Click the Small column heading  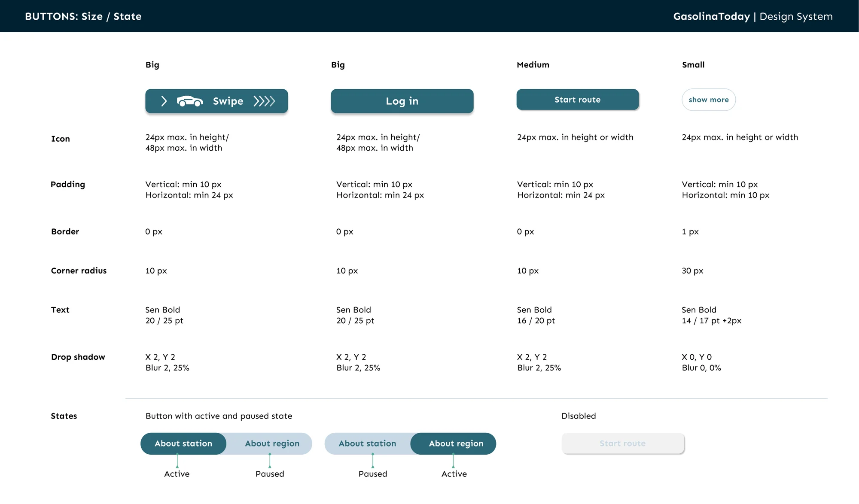(693, 65)
